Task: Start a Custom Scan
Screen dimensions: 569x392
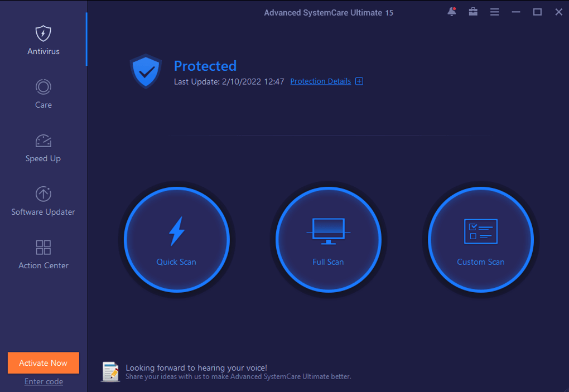Action: 481,240
